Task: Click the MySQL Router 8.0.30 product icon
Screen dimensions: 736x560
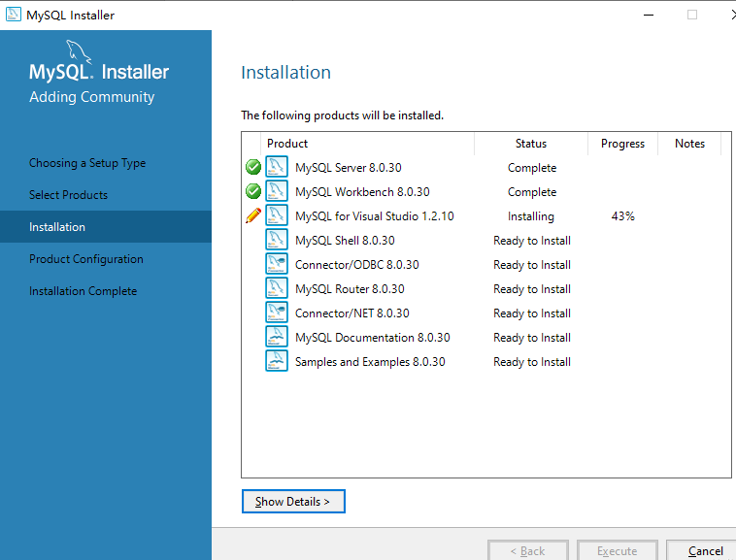Action: (277, 288)
